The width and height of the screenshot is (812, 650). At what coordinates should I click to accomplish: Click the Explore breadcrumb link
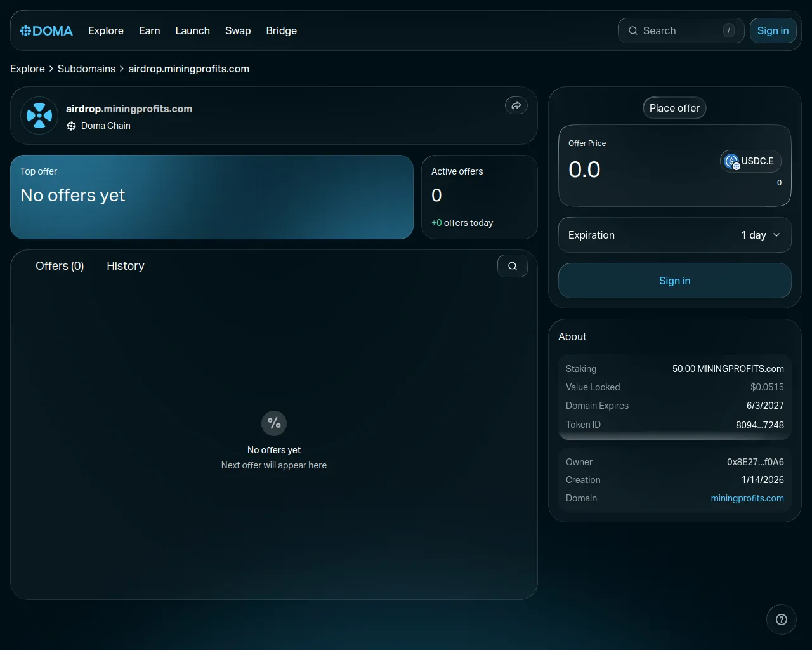coord(27,69)
